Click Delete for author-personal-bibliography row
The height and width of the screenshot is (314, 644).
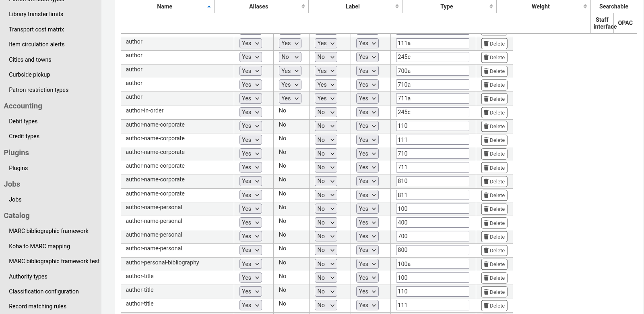tap(494, 264)
